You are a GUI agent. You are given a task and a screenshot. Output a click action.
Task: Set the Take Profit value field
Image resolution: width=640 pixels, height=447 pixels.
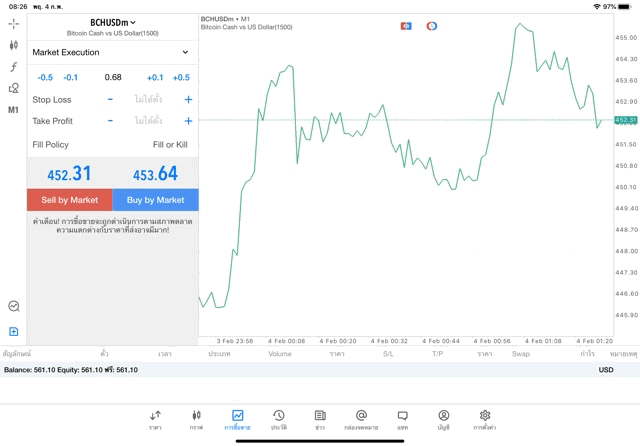tap(148, 121)
